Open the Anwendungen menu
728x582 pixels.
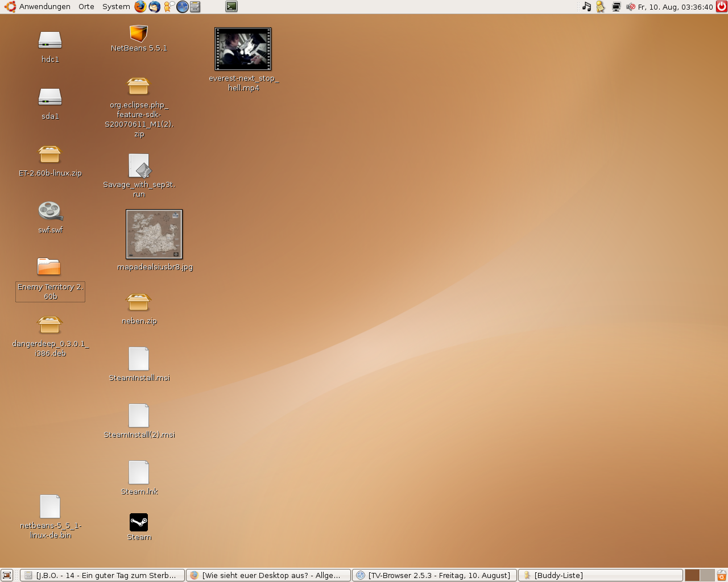[44, 7]
